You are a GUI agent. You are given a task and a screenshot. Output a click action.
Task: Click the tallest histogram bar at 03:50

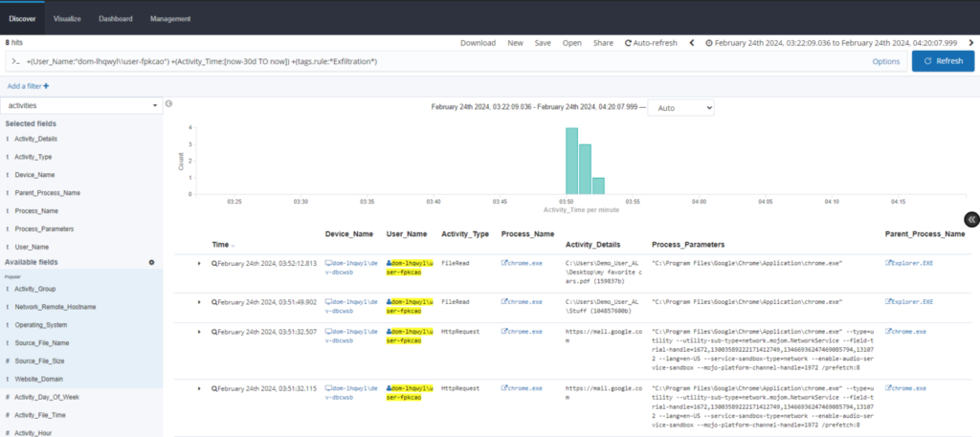(x=571, y=160)
